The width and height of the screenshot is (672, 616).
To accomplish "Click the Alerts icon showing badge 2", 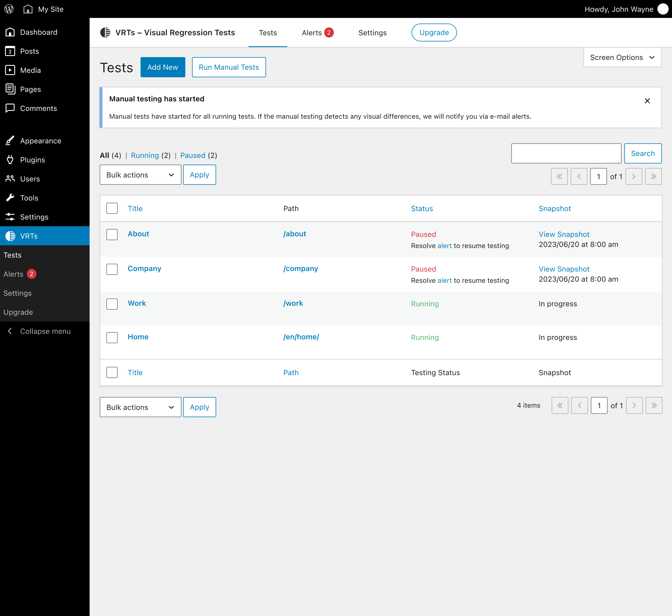I will 318,32.
